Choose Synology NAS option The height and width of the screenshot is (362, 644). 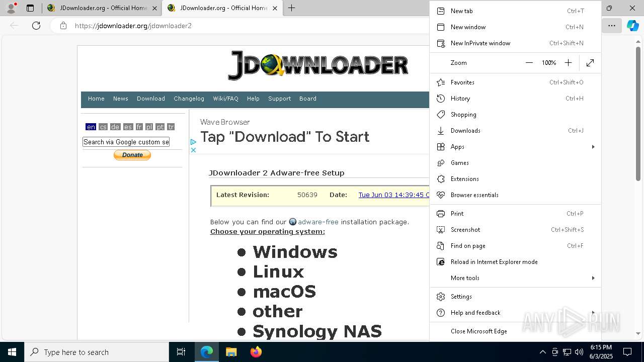click(317, 331)
